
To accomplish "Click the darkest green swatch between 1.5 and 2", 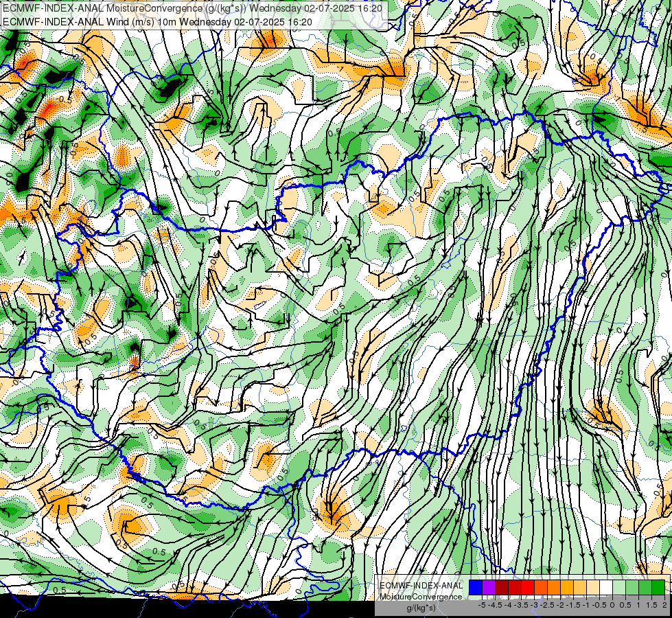I will pyautogui.click(x=658, y=588).
